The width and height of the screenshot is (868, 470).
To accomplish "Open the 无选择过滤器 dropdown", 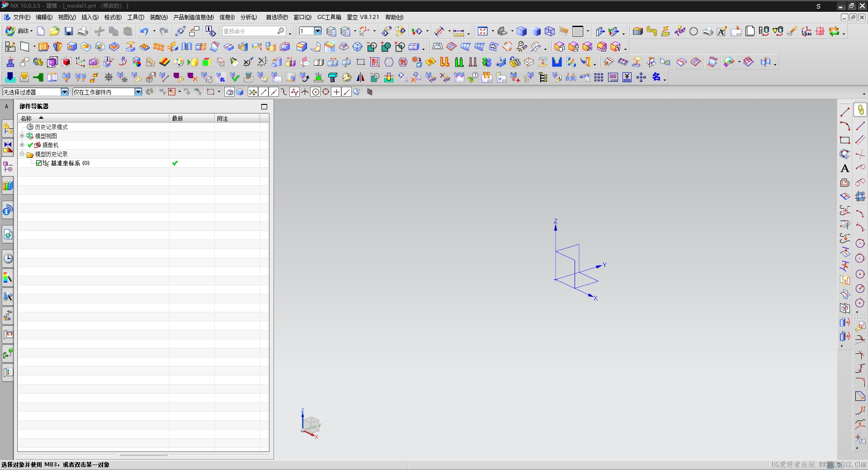I will (65, 92).
